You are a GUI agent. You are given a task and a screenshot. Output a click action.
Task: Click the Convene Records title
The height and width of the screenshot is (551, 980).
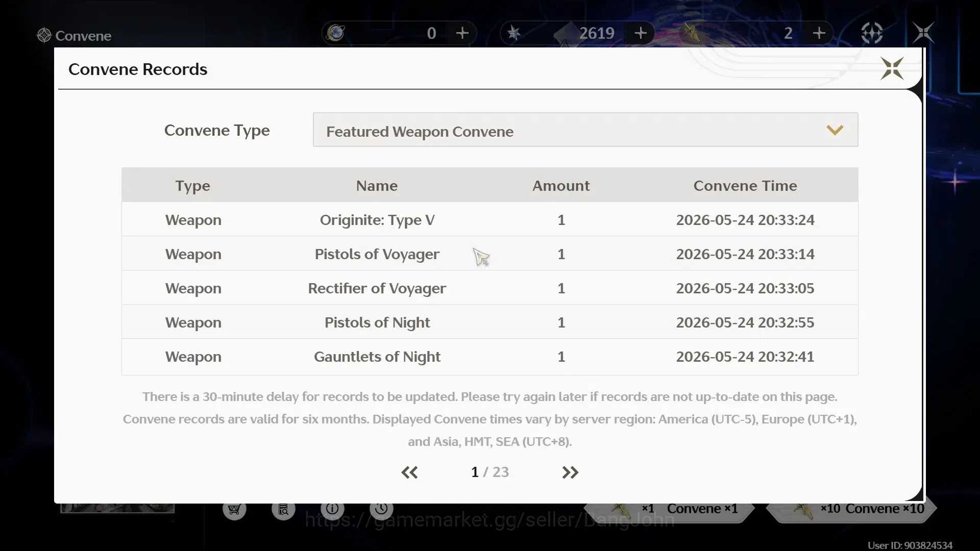point(138,69)
